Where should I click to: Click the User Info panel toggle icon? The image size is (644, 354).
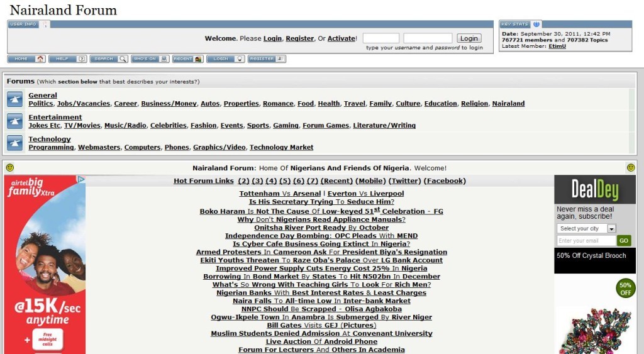[x=45, y=25]
